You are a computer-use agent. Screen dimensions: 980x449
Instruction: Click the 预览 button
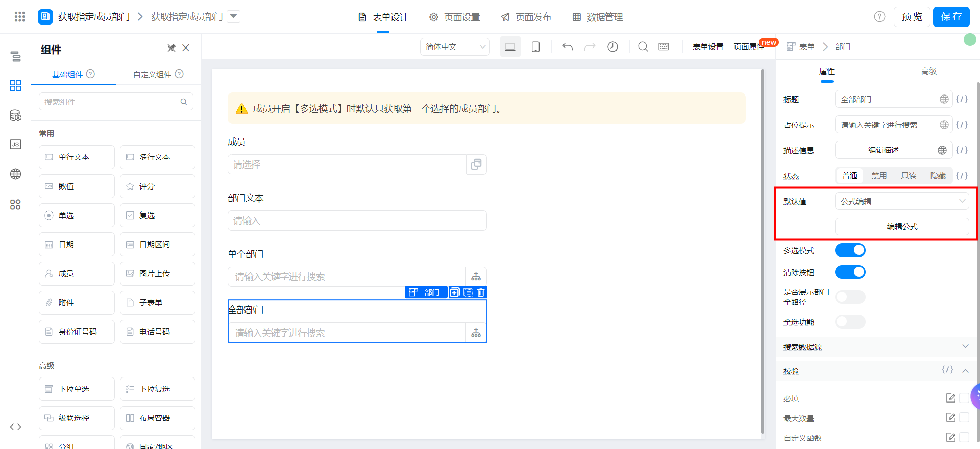click(912, 17)
